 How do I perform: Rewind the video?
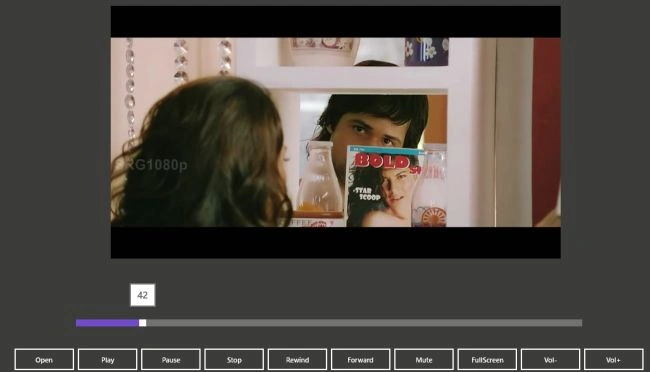(x=297, y=359)
